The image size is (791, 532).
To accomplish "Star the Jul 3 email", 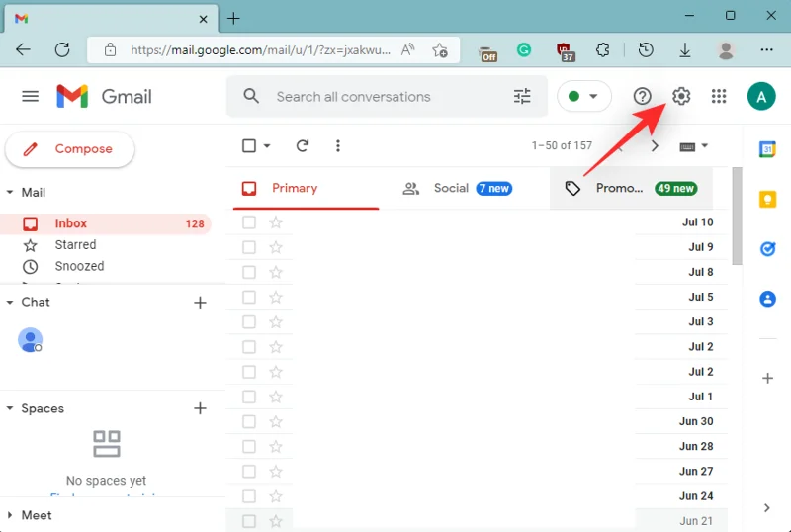I will [276, 321].
